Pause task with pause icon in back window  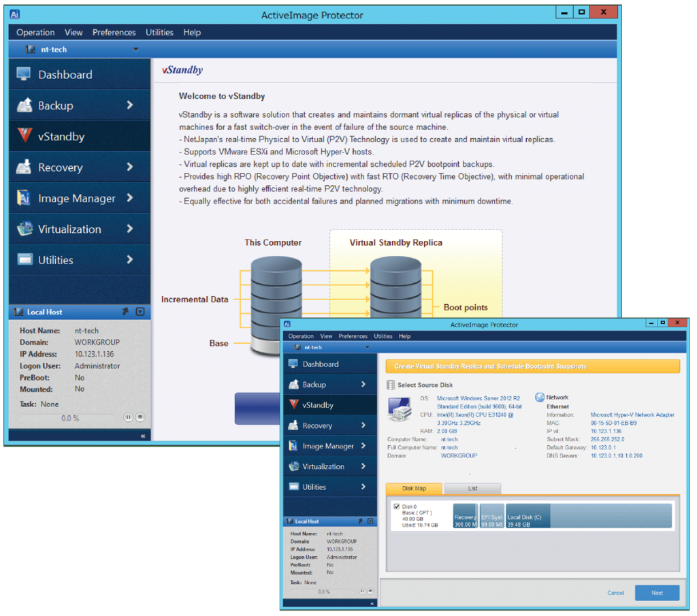[x=128, y=417]
